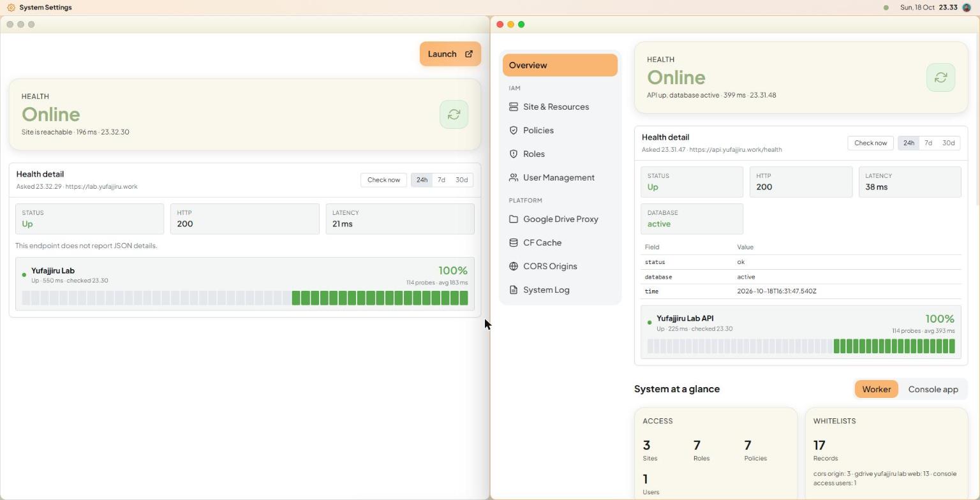
Task: Click Check now in right window
Action: point(870,143)
